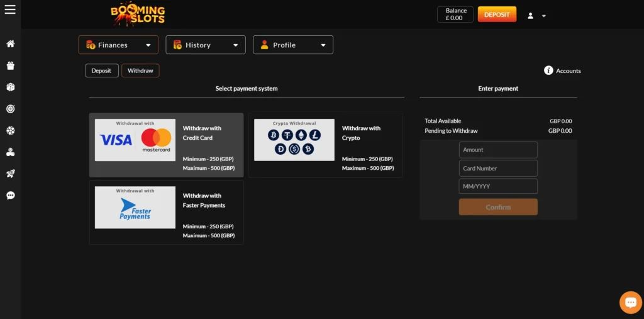644x319 pixels.
Task: Open the Profile dropdown menu
Action: [x=293, y=45]
